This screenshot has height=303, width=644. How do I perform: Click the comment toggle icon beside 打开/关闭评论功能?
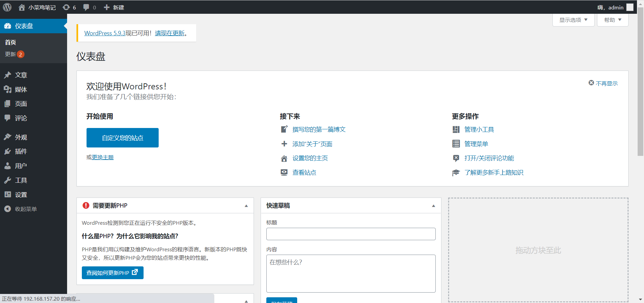pyautogui.click(x=456, y=158)
